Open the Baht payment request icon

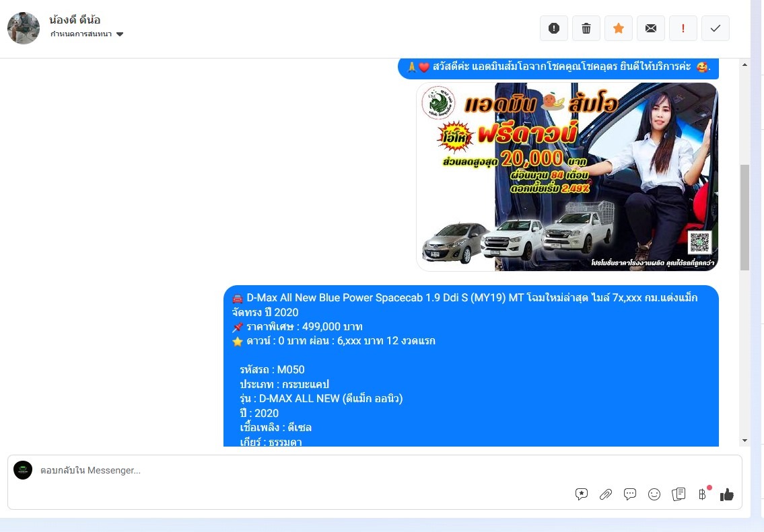tap(702, 494)
